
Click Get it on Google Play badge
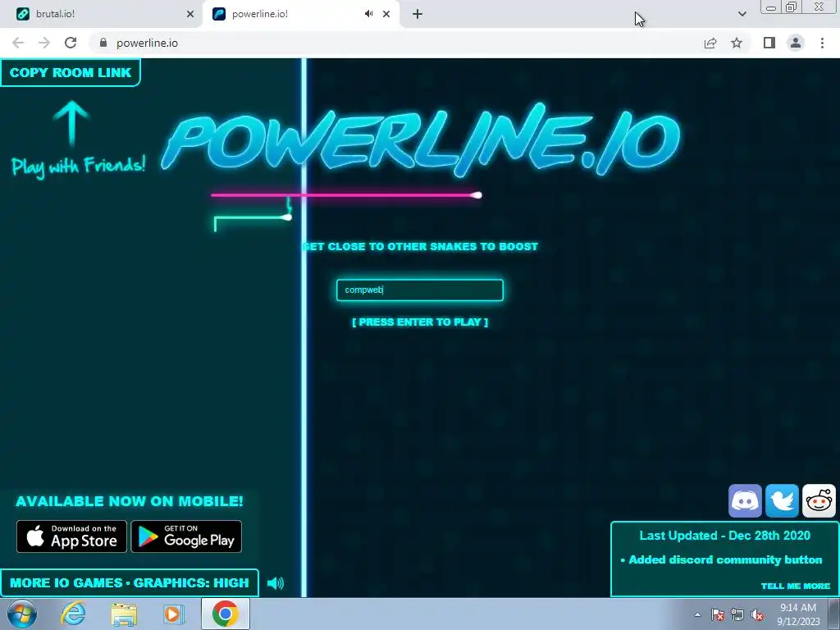[186, 536]
